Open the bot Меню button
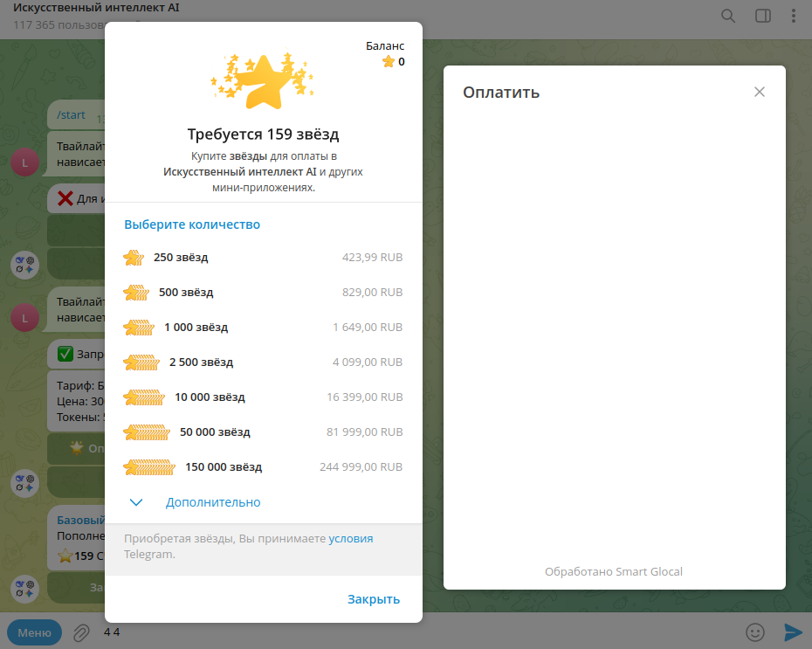812x649 pixels. coord(34,632)
